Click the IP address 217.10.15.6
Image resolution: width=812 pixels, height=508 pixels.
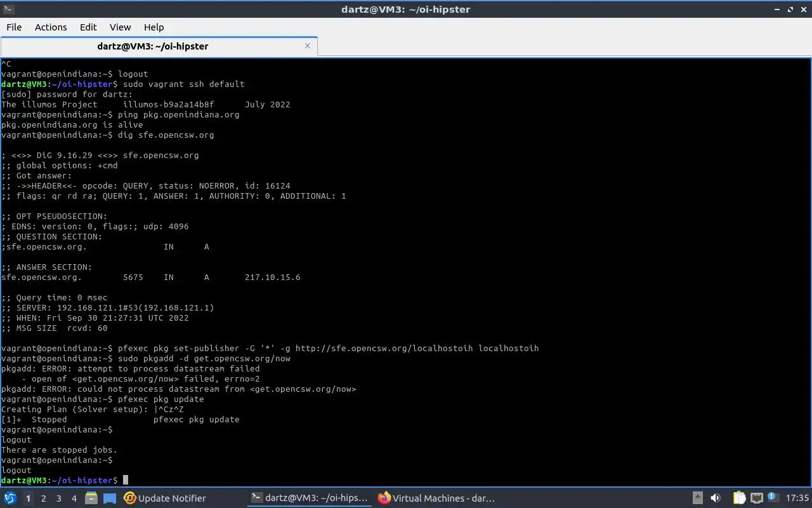(273, 277)
